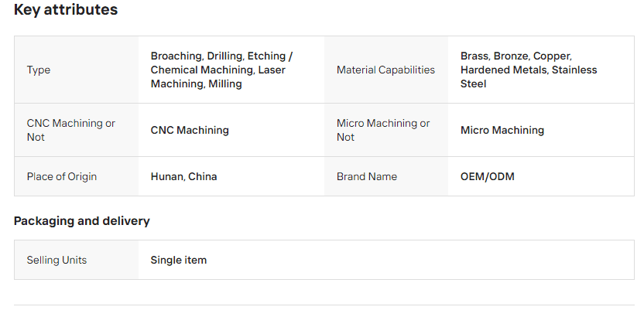Select the OEM/ODM brand value

pyautogui.click(x=488, y=176)
